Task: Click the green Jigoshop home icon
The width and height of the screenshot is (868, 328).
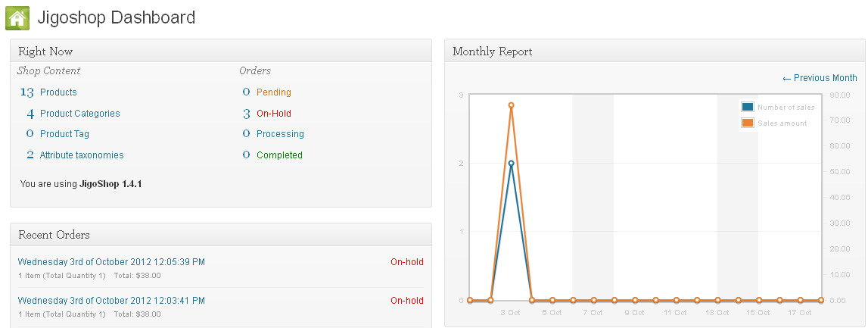Action: pos(17,17)
